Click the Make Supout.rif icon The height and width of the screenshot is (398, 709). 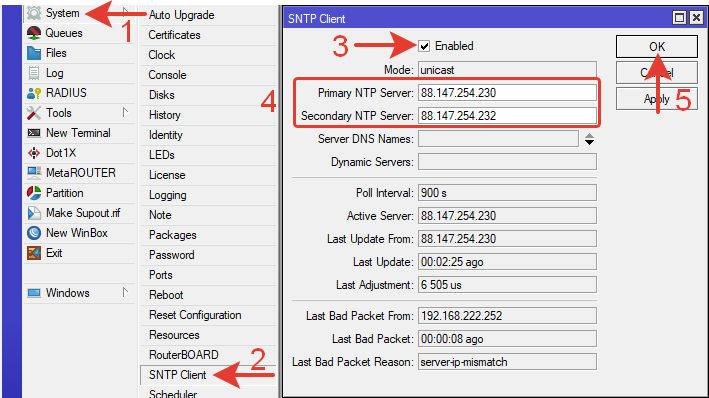pos(34,213)
